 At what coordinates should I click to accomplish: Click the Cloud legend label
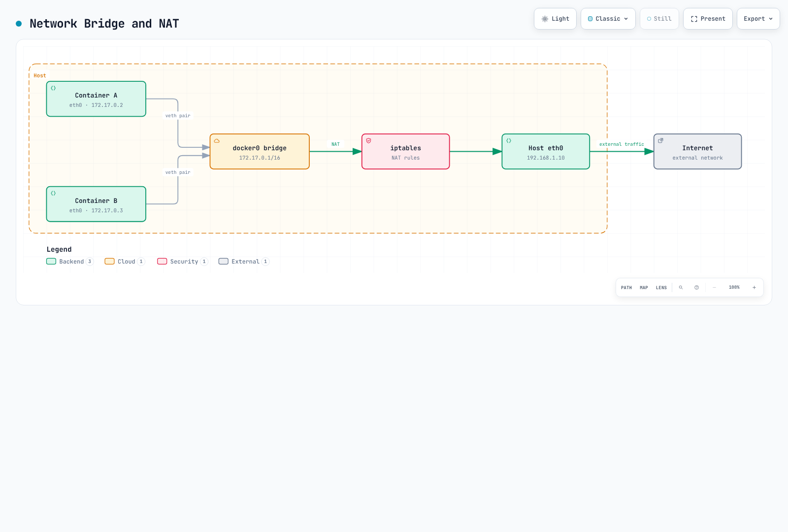click(127, 262)
